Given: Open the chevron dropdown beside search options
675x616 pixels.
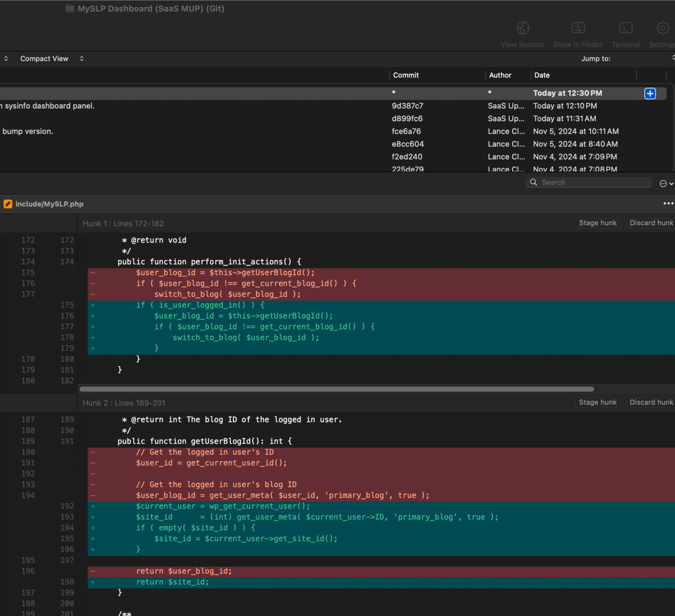Looking at the screenshot, I should click(671, 183).
